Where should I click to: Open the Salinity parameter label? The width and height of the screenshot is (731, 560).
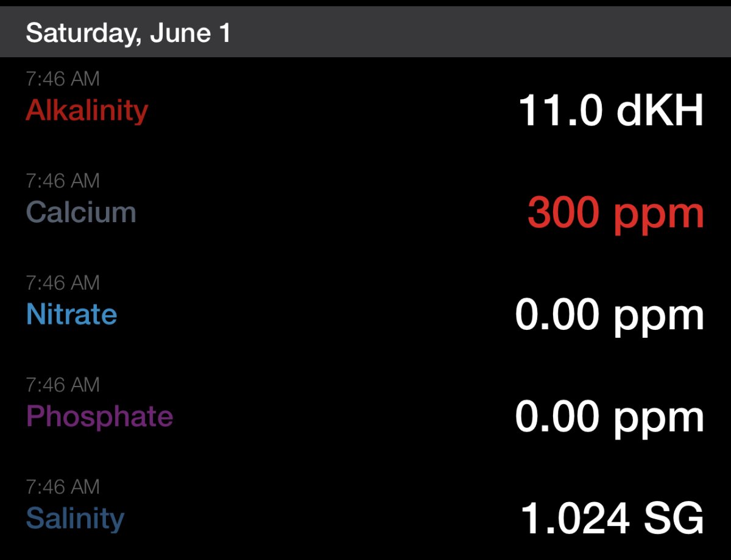tap(75, 519)
